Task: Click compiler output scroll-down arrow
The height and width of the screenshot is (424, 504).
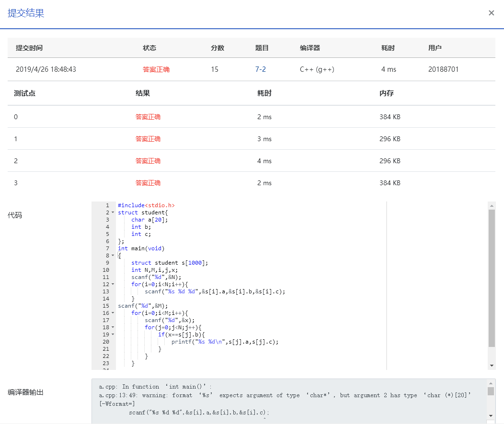Action: click(x=491, y=416)
